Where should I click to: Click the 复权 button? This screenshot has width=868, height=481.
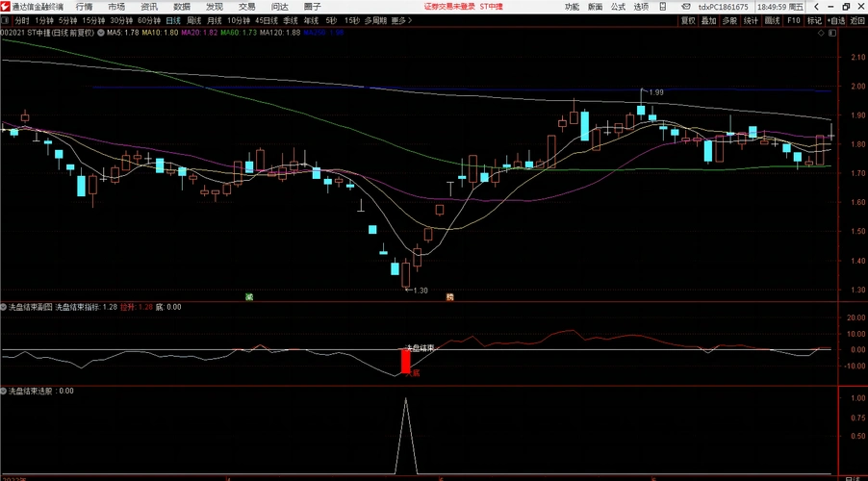[688, 20]
